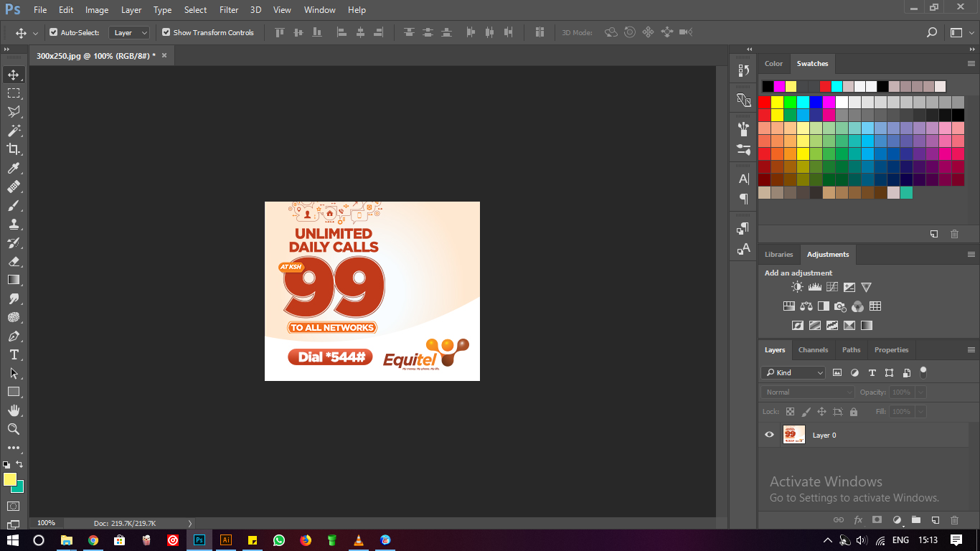The height and width of the screenshot is (551, 980).
Task: Pick the pure red swatch
Action: [x=764, y=103]
